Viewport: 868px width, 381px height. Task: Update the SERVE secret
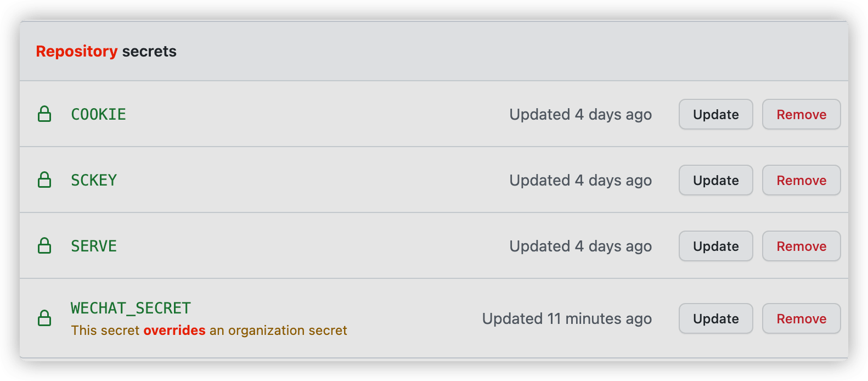pyautogui.click(x=716, y=246)
